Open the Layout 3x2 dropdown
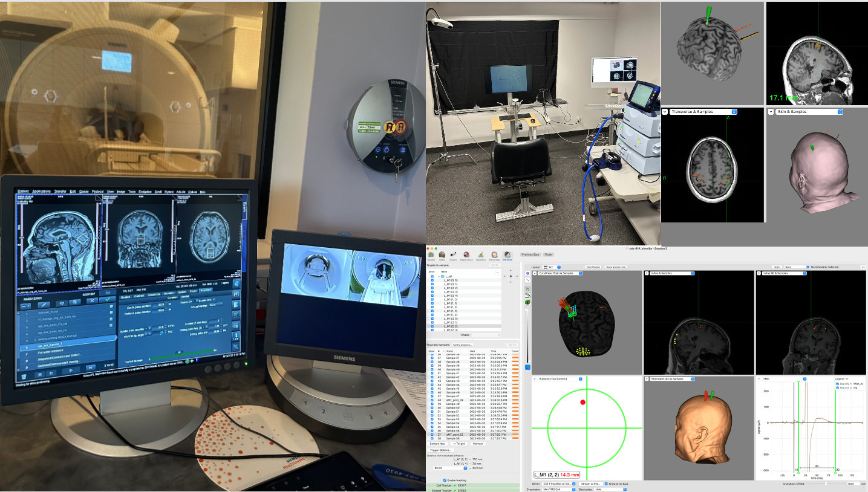Screen dimensions: 868x492 (x=551, y=267)
